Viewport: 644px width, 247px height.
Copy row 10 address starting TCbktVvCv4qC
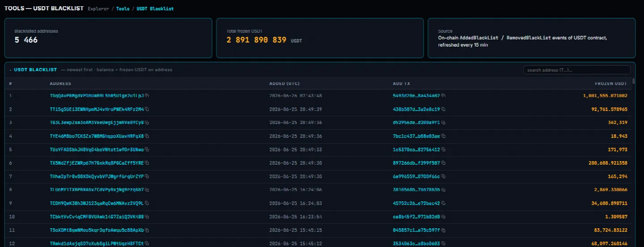pyautogui.click(x=147, y=217)
